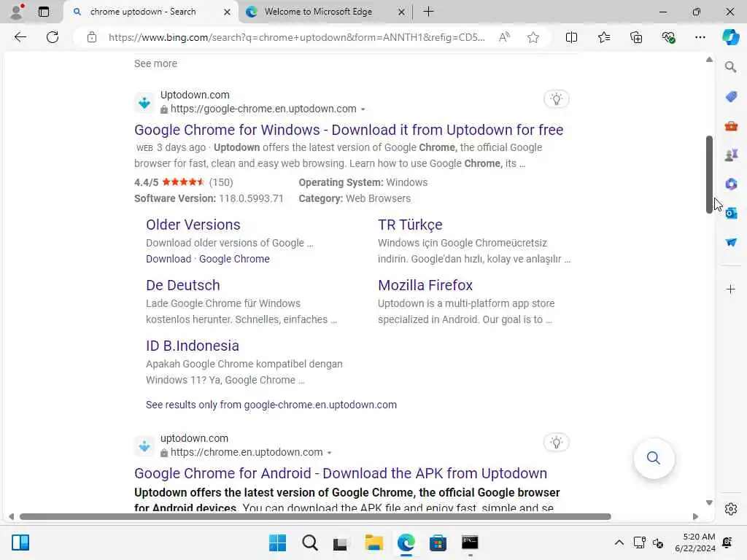See results only from google-chrome.en.uptodown.com
747x560 pixels.
(271, 404)
